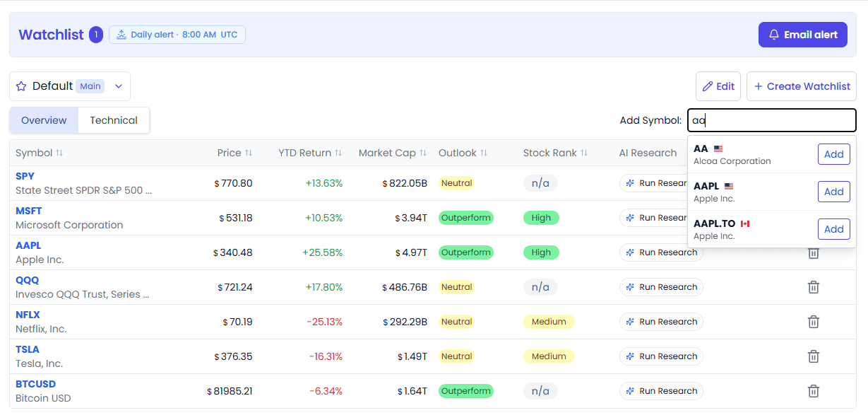The image size is (868, 420).
Task: Click Create Watchlist button
Action: [802, 86]
